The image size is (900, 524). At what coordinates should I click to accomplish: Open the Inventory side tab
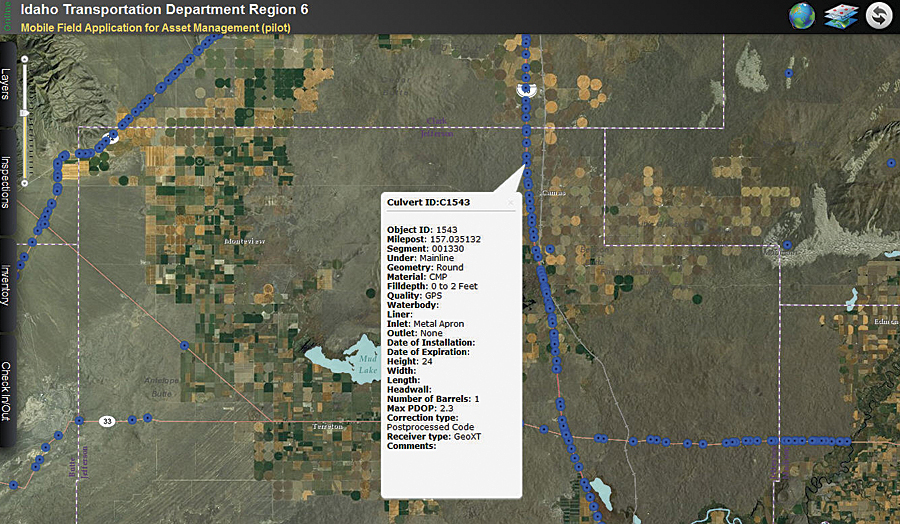pos(6,285)
